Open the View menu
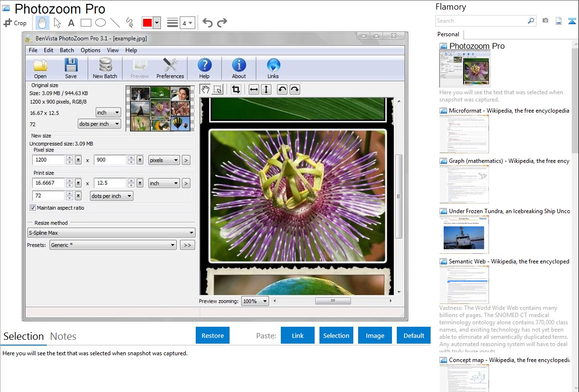This screenshot has width=579, height=392. (113, 50)
